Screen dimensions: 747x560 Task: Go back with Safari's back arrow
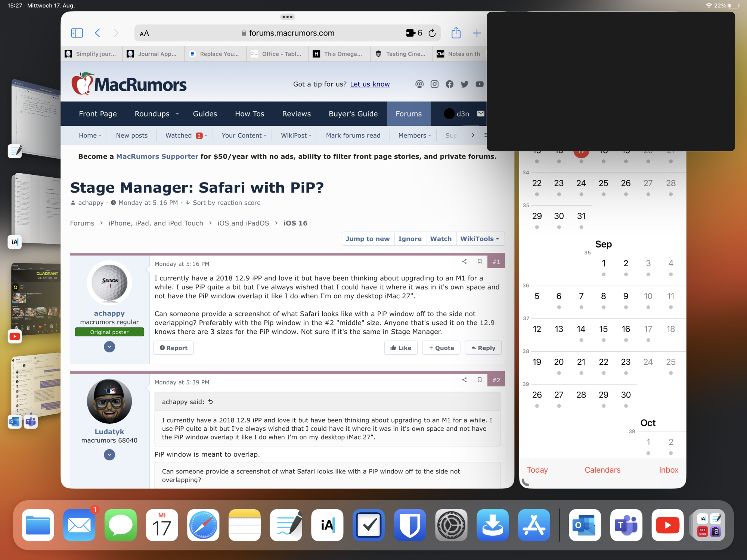97,33
